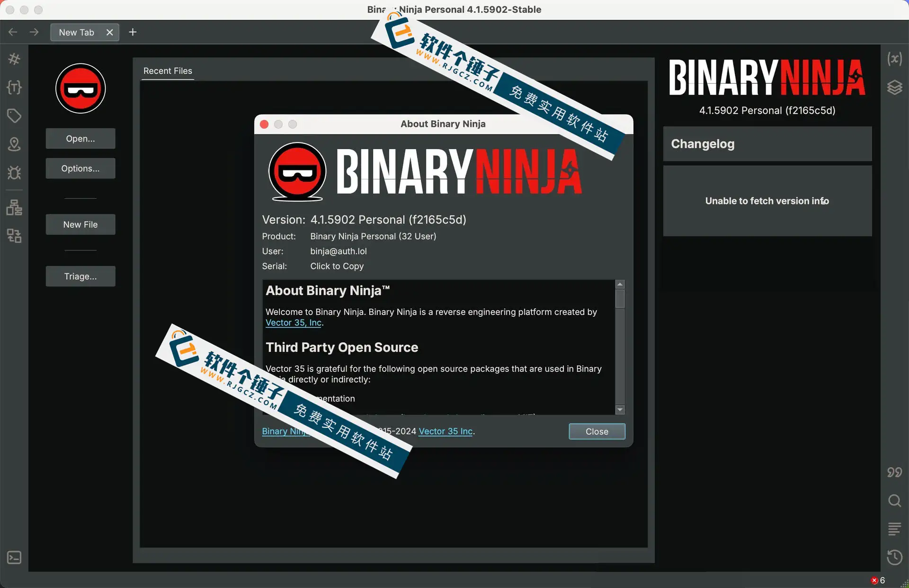Click the version text in About dialog
This screenshot has height=588, width=909.
(388, 220)
